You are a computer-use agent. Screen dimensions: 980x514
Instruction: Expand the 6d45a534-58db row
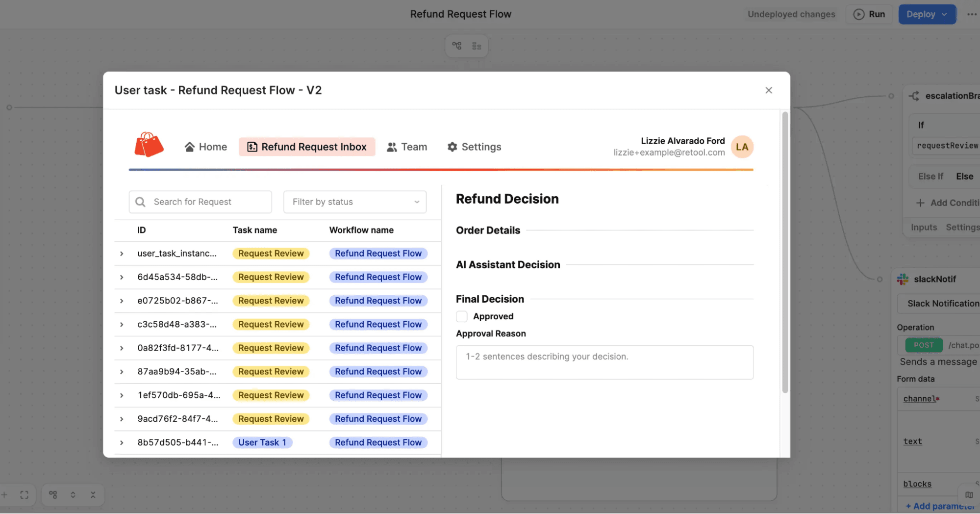[x=122, y=277]
